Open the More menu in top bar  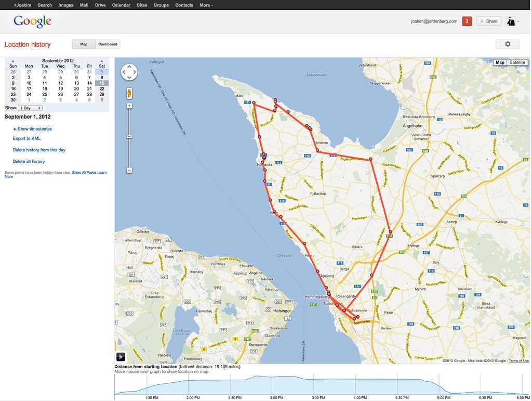(x=206, y=5)
